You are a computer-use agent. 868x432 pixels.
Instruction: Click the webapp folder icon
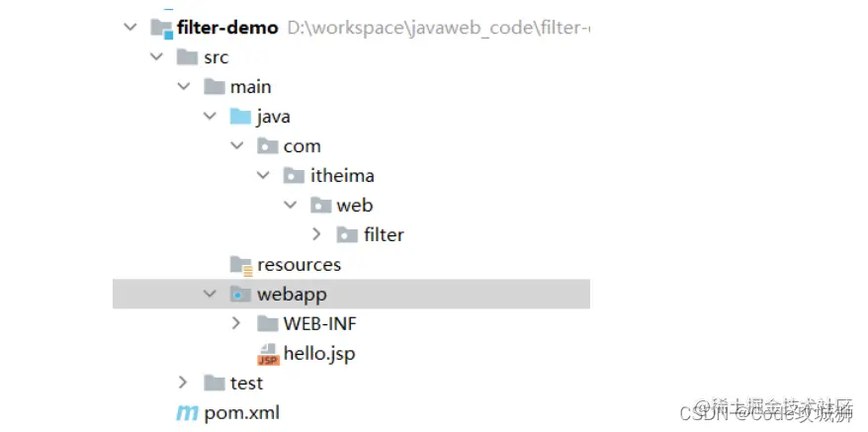[x=241, y=294]
